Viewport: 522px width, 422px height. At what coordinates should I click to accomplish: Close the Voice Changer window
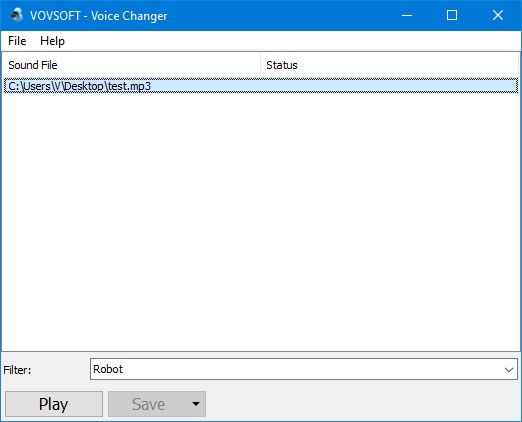pyautogui.click(x=498, y=15)
